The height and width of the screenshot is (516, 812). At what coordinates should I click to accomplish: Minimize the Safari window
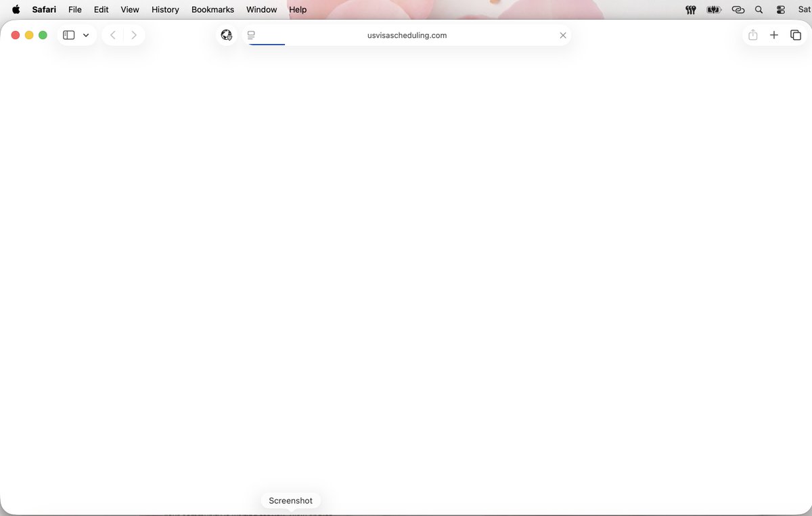29,35
